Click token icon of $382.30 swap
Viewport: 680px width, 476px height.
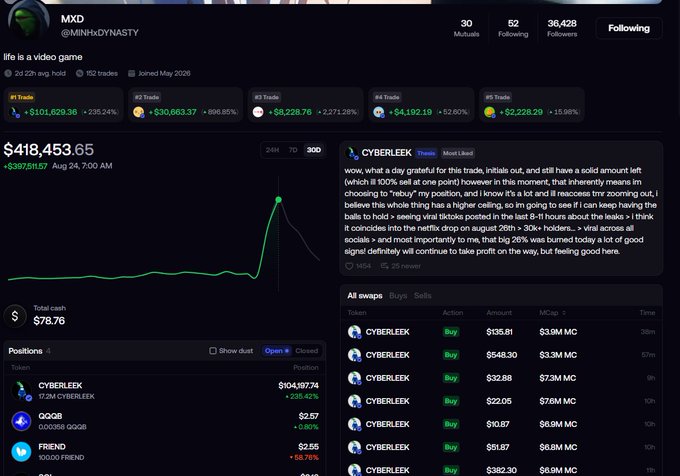354,470
